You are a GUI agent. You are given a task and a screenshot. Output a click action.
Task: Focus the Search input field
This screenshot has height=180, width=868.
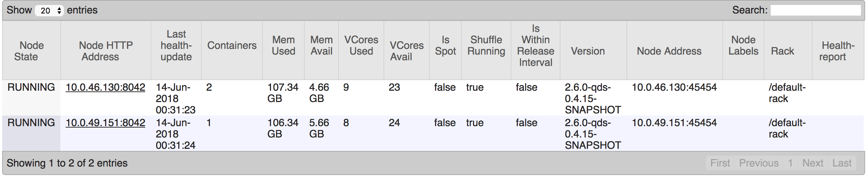(815, 10)
